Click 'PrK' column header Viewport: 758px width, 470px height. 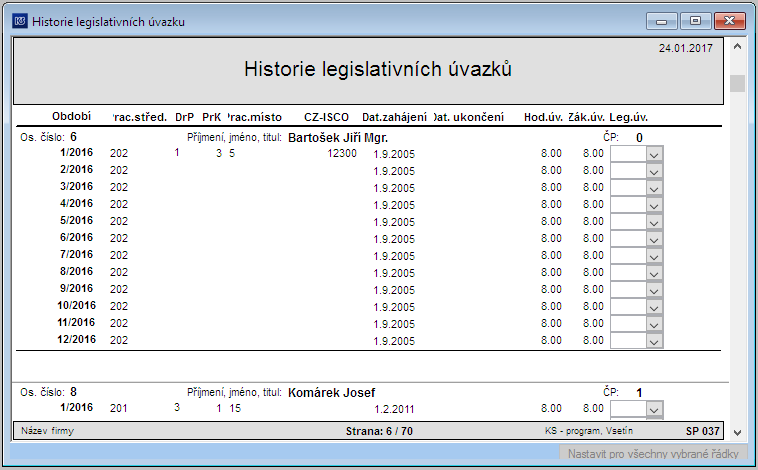coord(211,118)
